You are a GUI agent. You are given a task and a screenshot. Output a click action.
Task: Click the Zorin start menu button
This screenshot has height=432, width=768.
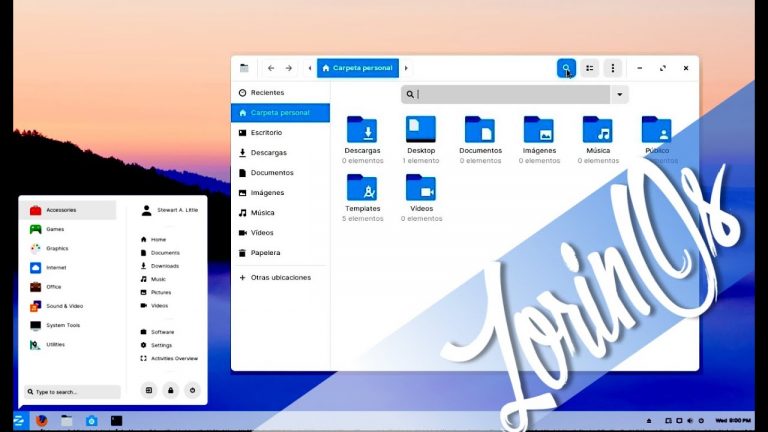(20, 420)
